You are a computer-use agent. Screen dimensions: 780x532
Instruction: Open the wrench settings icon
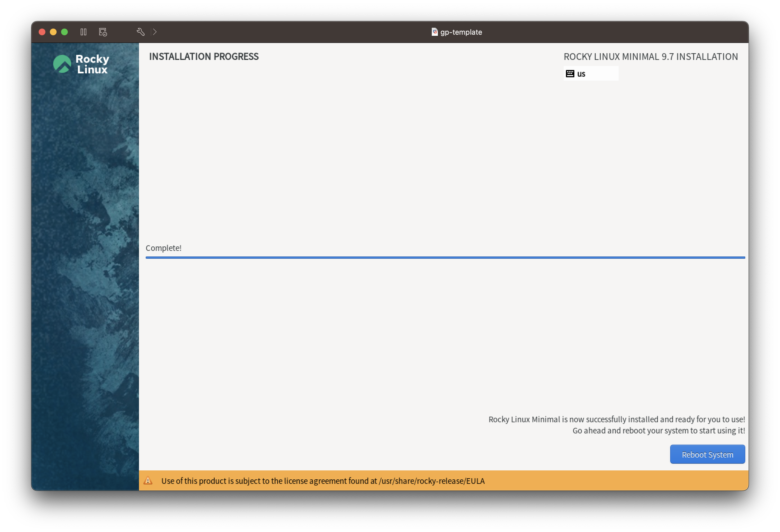pyautogui.click(x=141, y=32)
